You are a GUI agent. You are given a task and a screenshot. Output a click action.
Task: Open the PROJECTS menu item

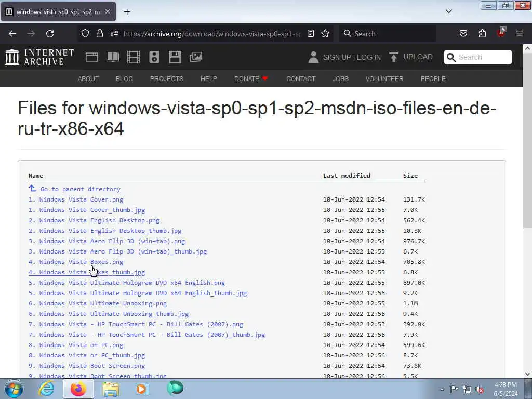(167, 79)
